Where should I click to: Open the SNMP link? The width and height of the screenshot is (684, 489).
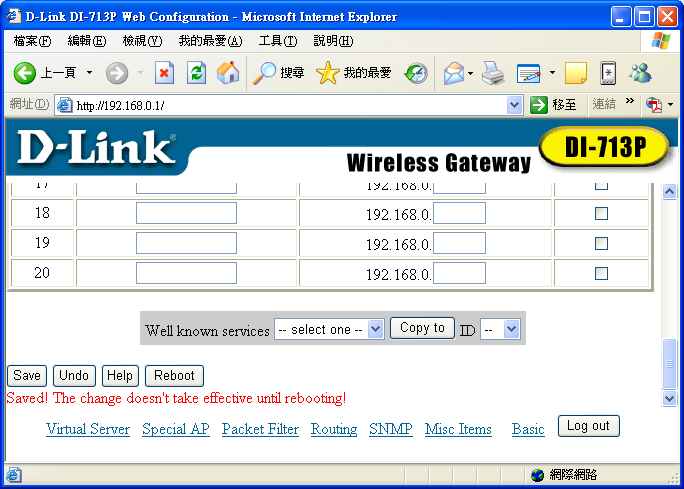(x=390, y=429)
